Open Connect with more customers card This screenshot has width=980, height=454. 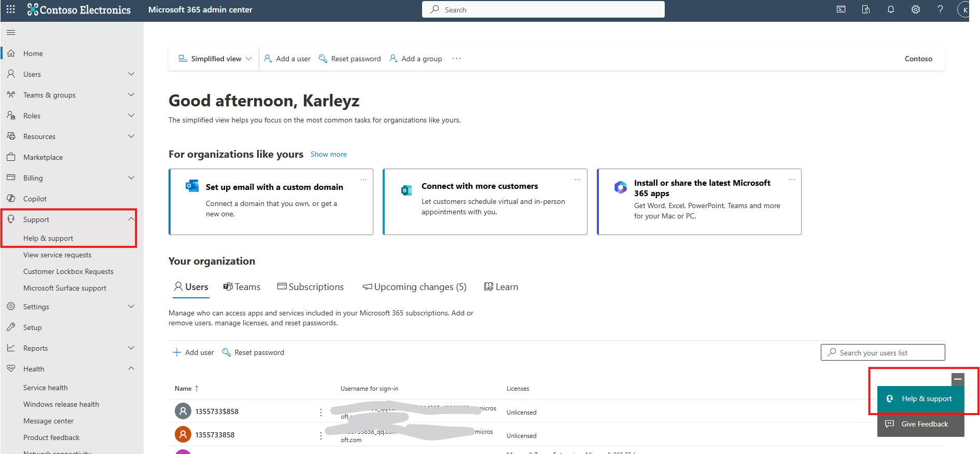point(485,202)
